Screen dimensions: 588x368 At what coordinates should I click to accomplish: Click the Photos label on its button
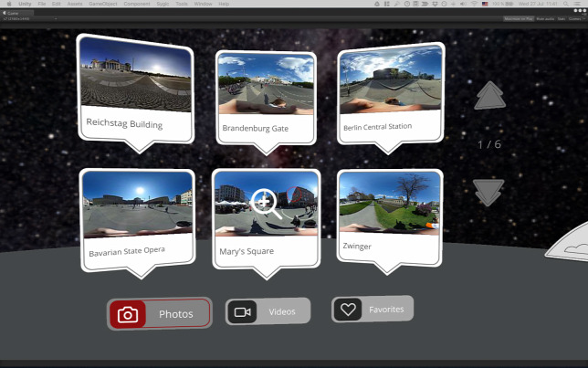pos(176,314)
